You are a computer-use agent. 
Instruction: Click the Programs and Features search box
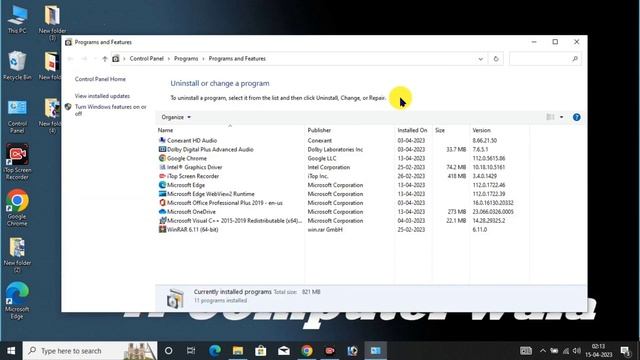click(545, 59)
